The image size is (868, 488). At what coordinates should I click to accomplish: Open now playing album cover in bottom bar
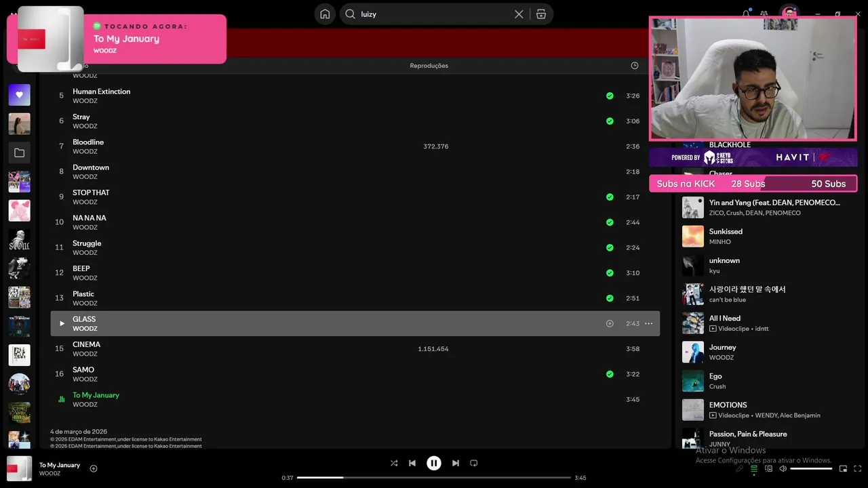19,468
